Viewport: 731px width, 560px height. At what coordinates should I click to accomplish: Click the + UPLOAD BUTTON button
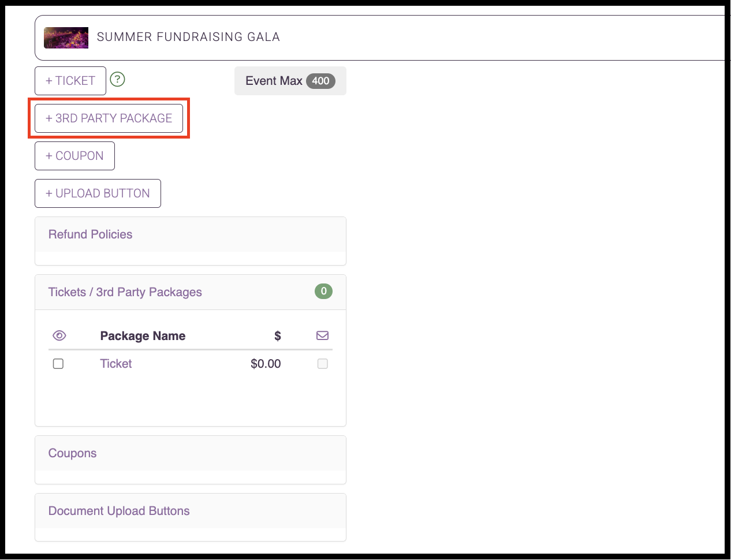click(98, 193)
